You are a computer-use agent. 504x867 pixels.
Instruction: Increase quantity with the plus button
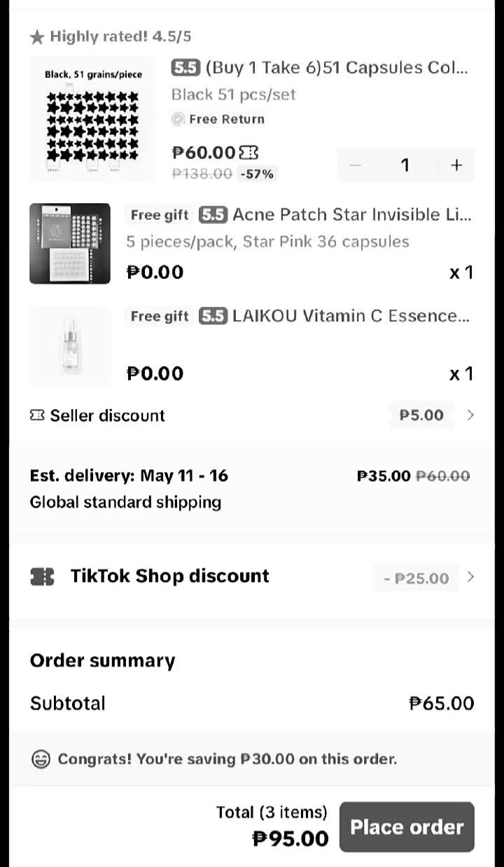[x=456, y=165]
